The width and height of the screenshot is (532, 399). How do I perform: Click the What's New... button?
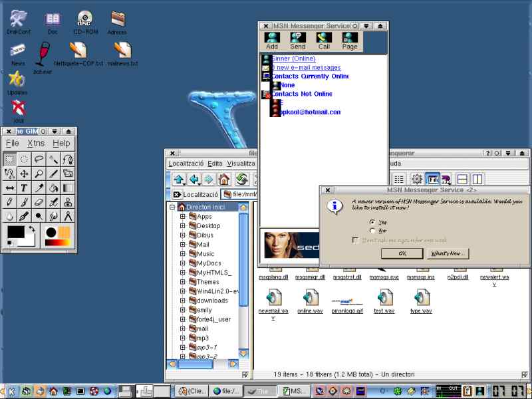pyautogui.click(x=448, y=253)
